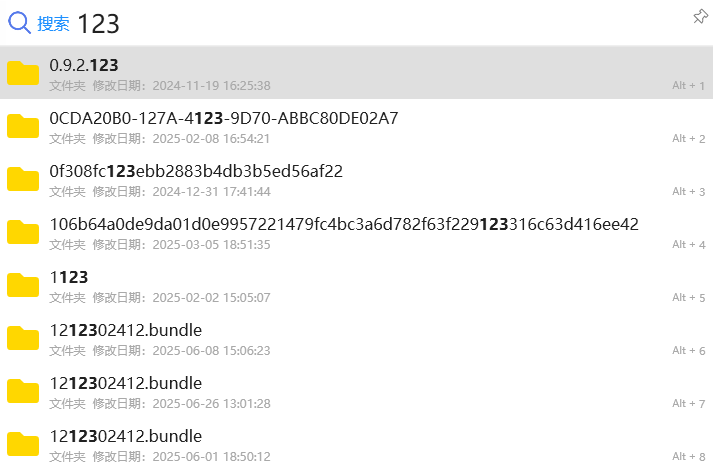713x470 pixels.
Task: Click folder icon of bundle dated 2025-06-26
Action: coord(23,390)
